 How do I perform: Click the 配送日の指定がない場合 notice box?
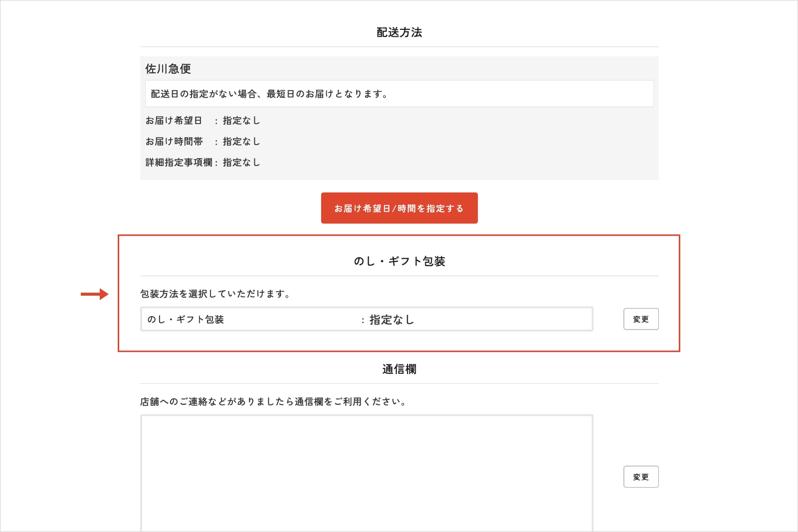click(x=399, y=94)
